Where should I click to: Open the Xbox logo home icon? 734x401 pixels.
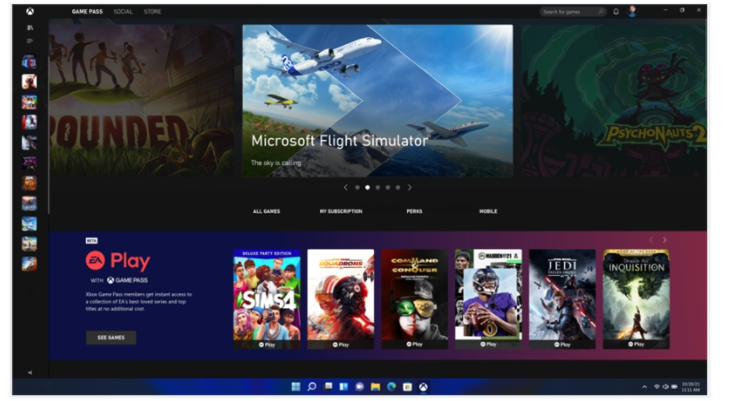coord(29,11)
